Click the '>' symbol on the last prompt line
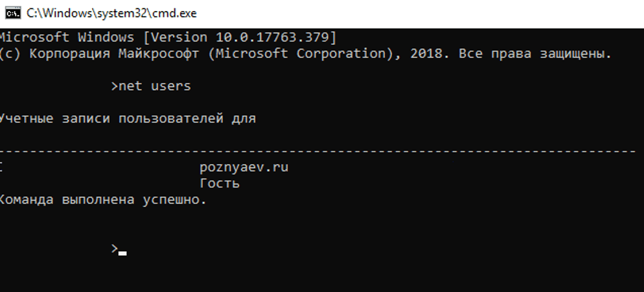 click(x=114, y=249)
